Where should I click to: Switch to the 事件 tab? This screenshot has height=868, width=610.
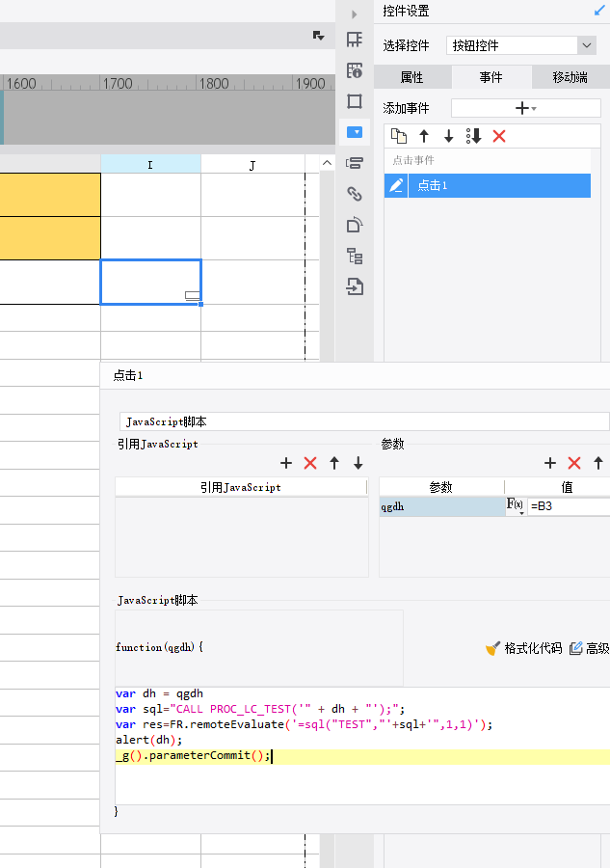[491, 77]
